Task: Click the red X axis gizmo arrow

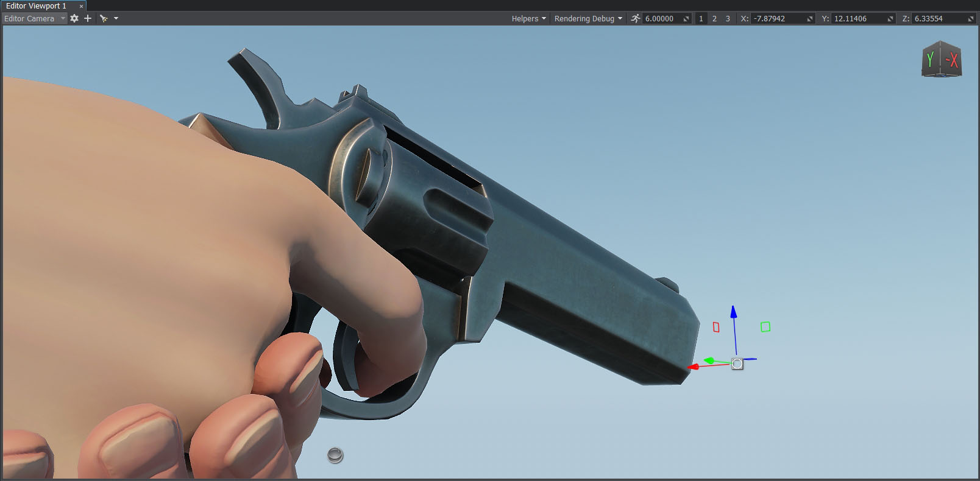Action: coord(695,367)
